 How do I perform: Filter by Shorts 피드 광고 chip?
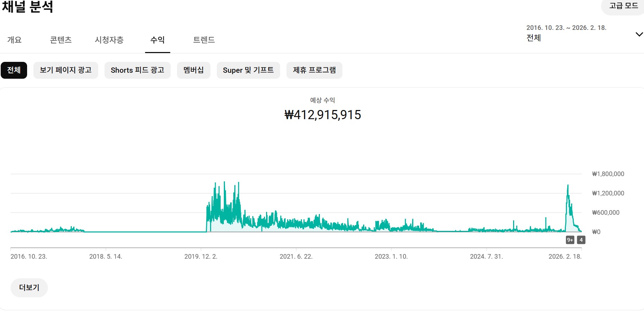click(x=137, y=70)
